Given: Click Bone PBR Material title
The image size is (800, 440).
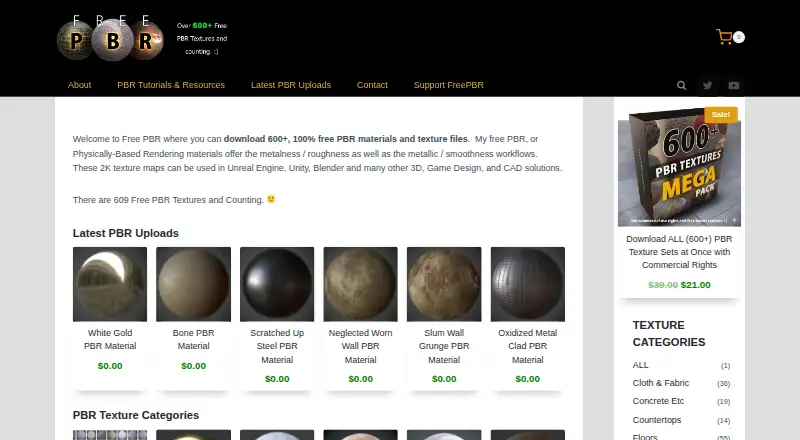Looking at the screenshot, I should 193,339.
